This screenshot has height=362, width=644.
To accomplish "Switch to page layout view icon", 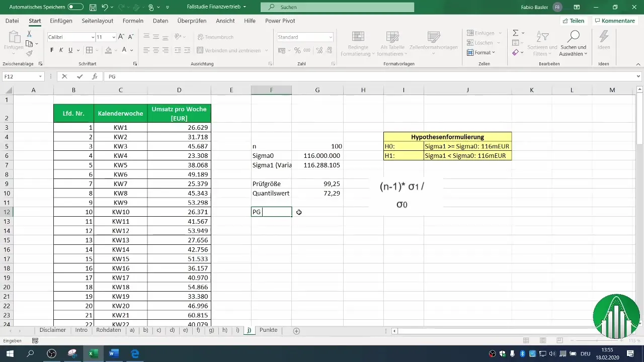I will (x=542, y=341).
